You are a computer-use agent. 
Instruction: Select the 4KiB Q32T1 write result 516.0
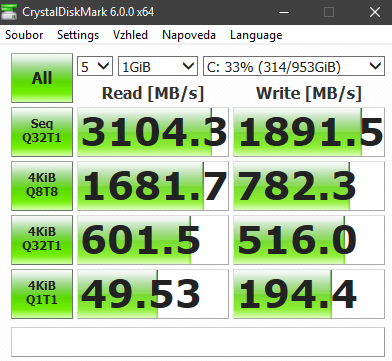(309, 240)
